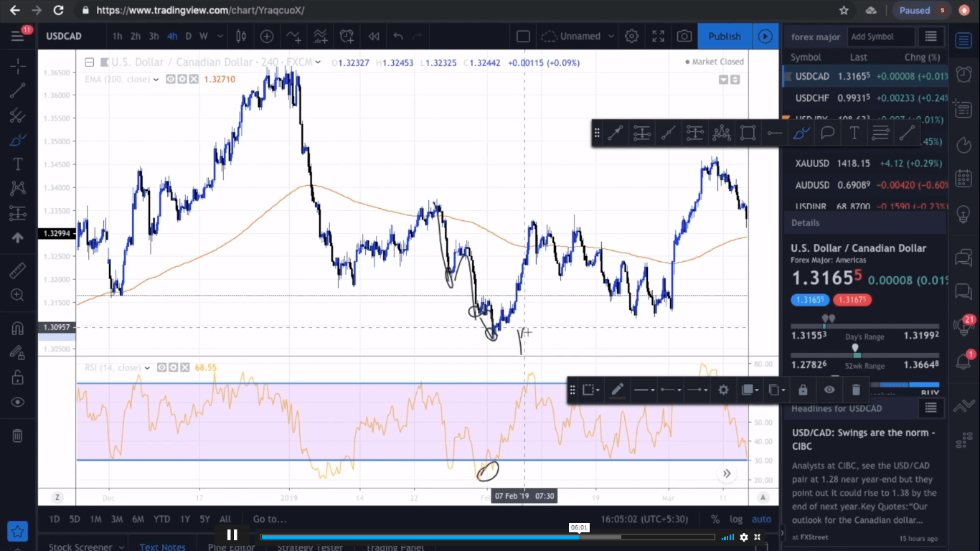Activate the zoom in tool
Screen dimensions: 980x551
click(18, 295)
